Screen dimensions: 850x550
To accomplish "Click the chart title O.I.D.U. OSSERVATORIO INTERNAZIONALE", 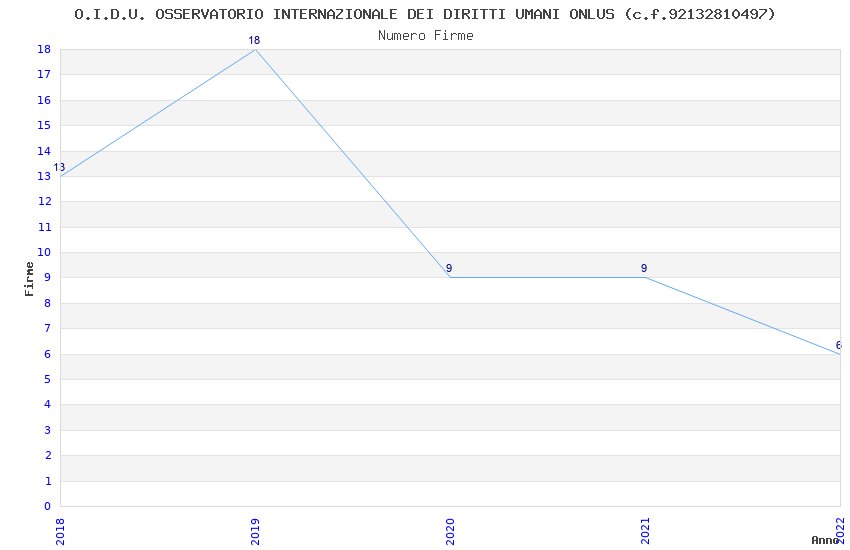I will tap(424, 14).
